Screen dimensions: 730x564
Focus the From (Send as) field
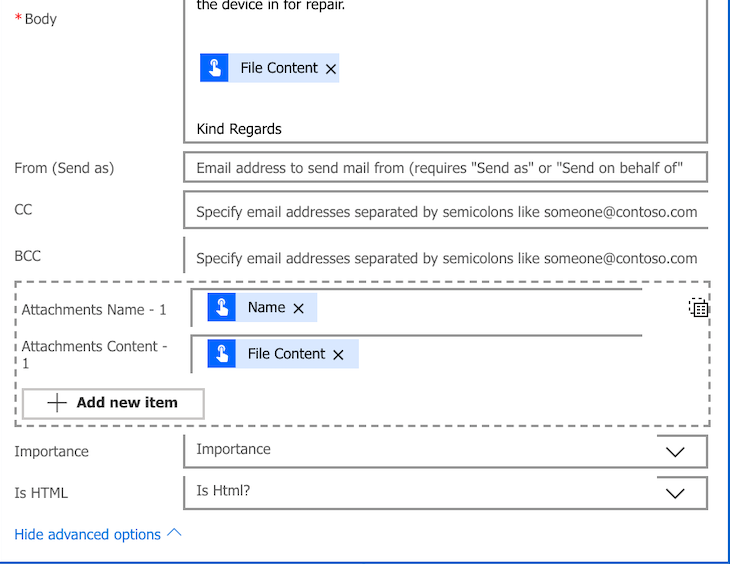pos(446,167)
